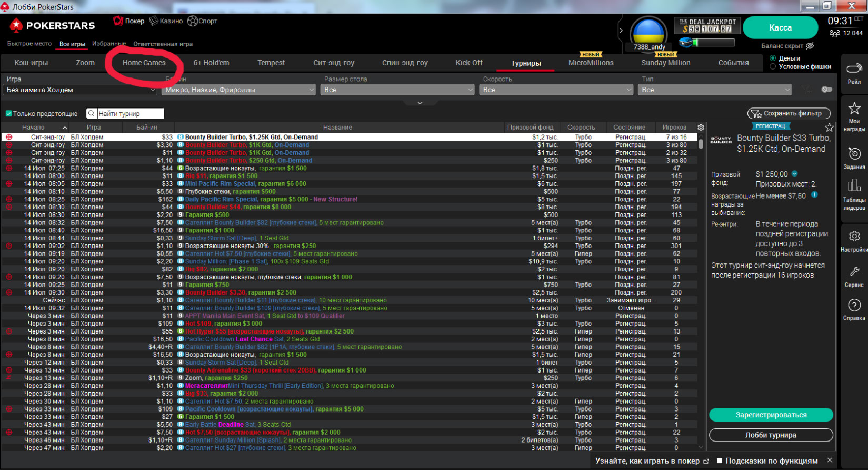Select row Zoom, гарантия $250
Image resolution: width=868 pixels, height=470 pixels.
350,378
